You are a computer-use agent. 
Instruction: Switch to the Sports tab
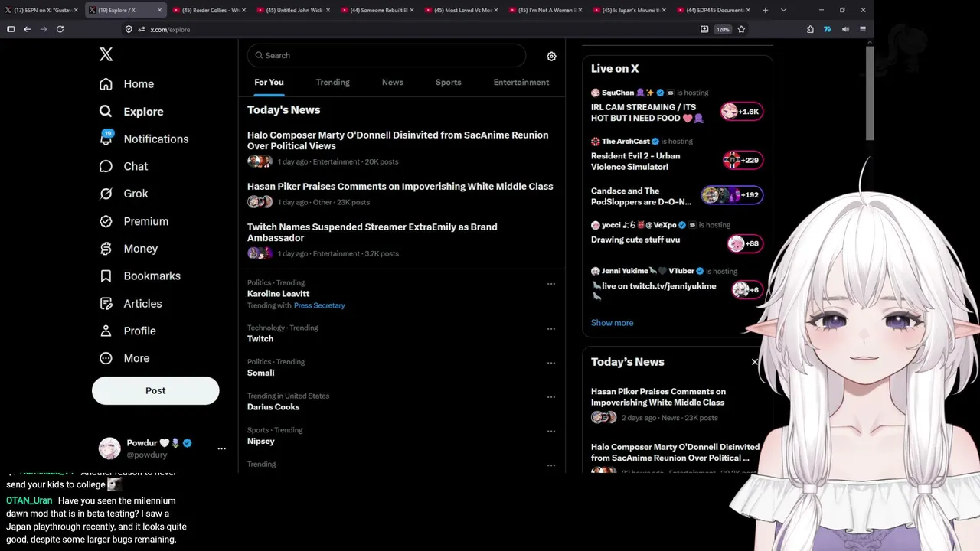[448, 82]
